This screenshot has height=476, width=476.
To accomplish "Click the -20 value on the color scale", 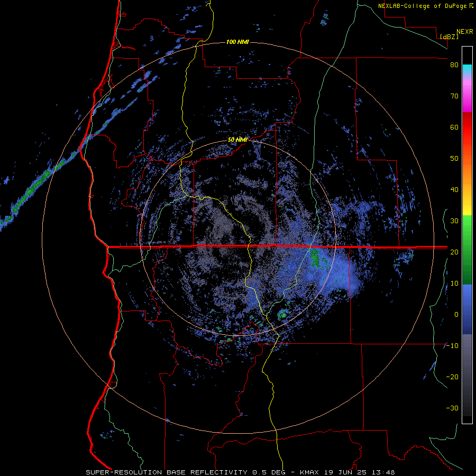I will (452, 377).
